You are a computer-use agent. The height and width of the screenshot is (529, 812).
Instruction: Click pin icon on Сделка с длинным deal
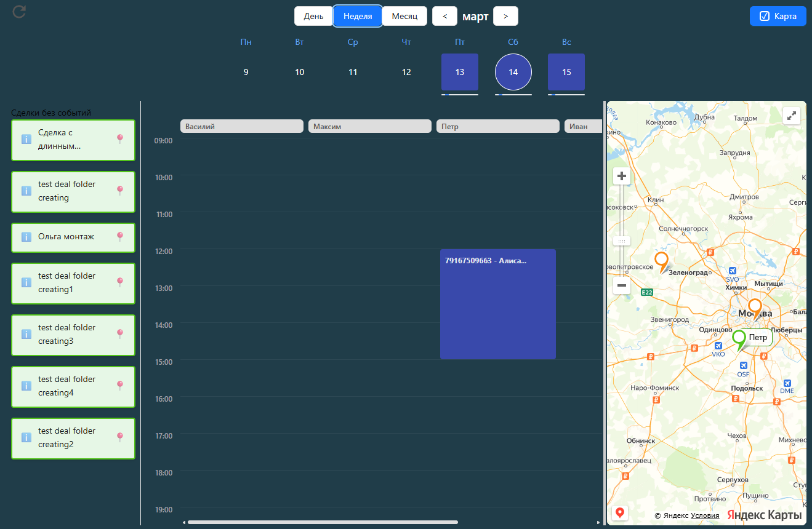point(120,139)
